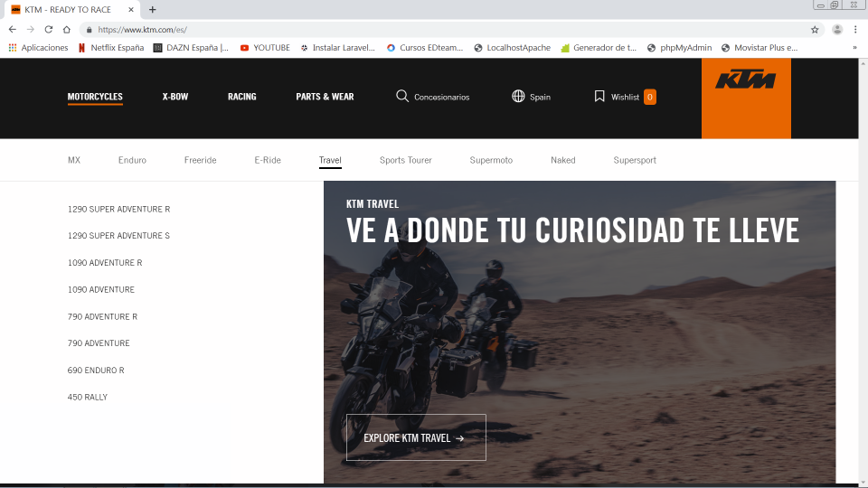Click the Wishlist bookmark icon
868x488 pixels.
pos(599,97)
